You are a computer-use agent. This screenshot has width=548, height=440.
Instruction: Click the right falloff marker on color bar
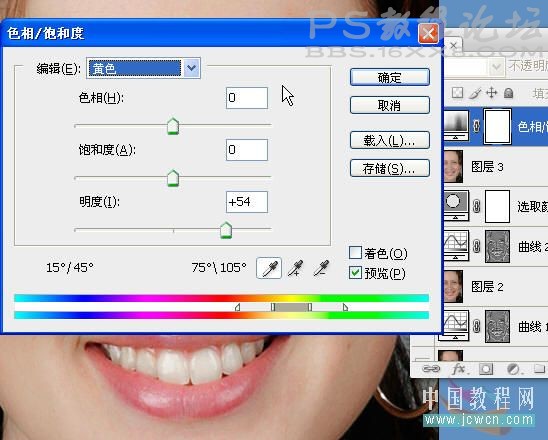point(345,307)
